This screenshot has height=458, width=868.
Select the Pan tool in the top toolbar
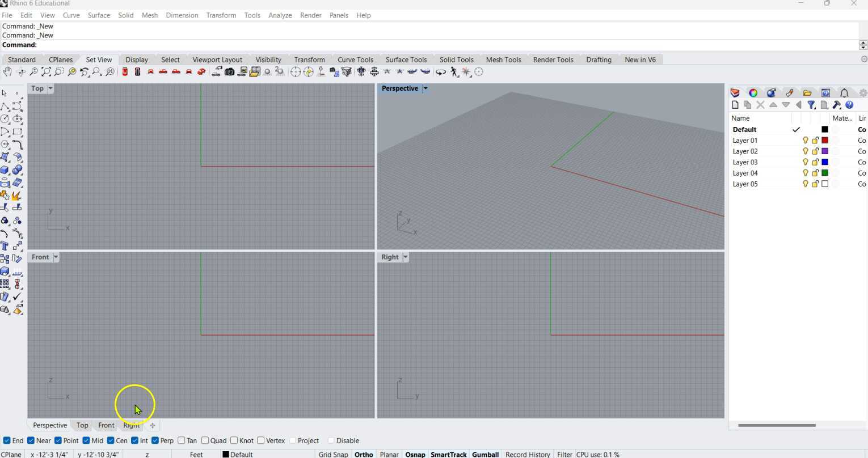(x=7, y=71)
